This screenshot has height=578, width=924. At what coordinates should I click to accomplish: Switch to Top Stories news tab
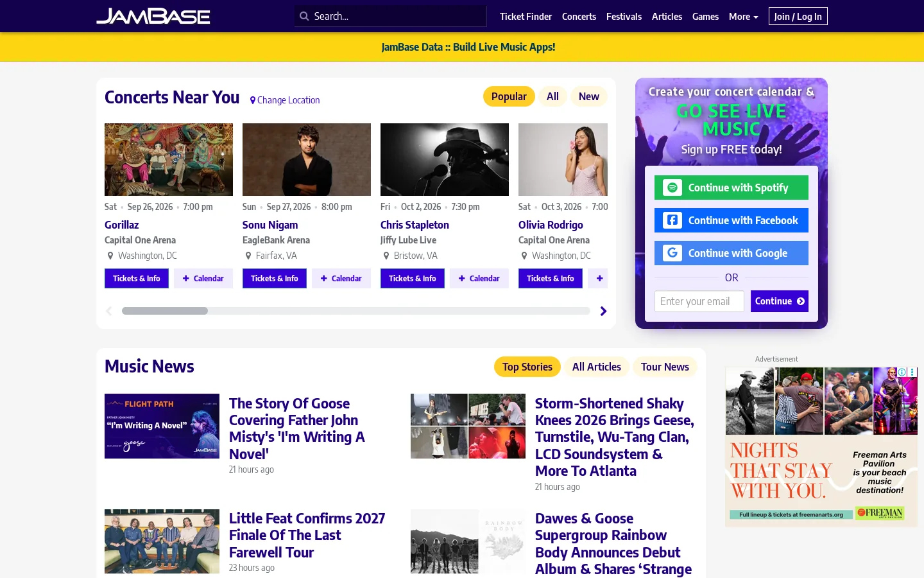pos(527,367)
